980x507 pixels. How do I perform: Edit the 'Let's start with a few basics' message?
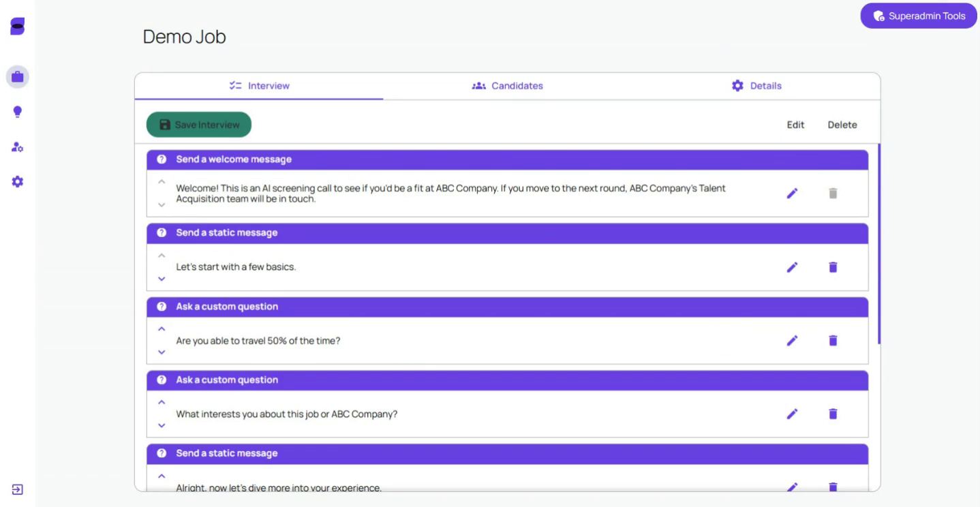[792, 267]
